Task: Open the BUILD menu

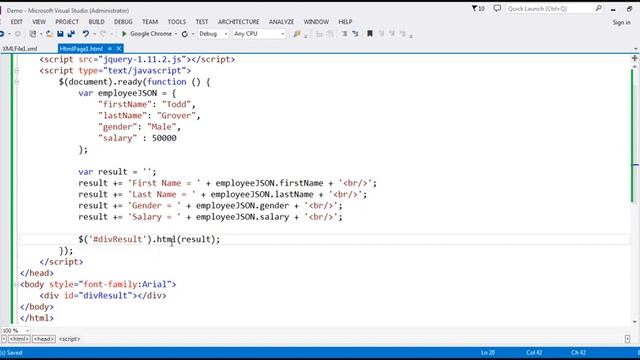Action: (96, 22)
